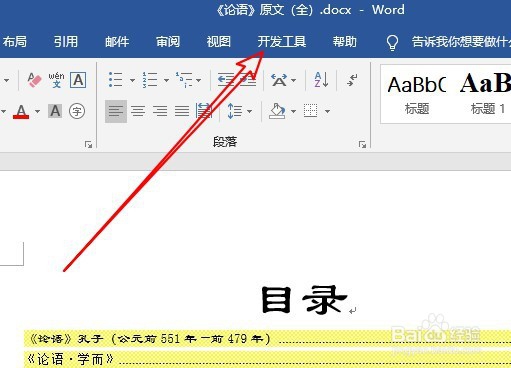Open font color dropdown arrow
The image size is (511, 368).
37,111
